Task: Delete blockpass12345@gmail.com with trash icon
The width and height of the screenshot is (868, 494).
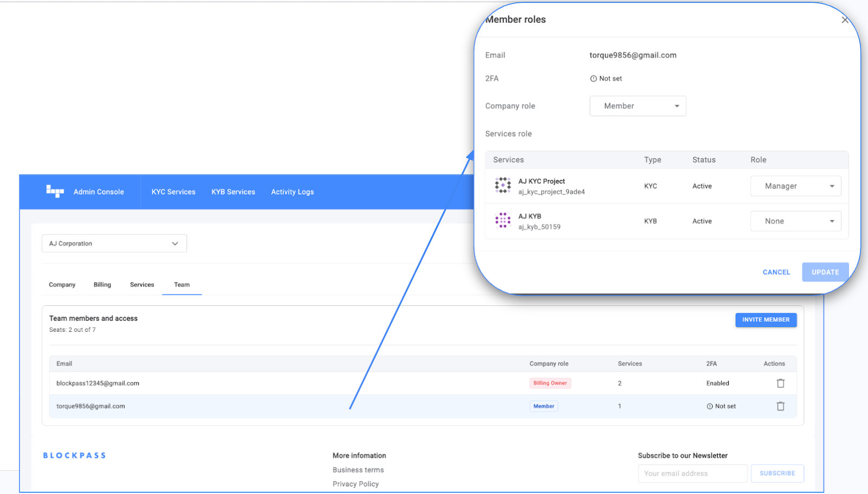Action: click(x=780, y=383)
